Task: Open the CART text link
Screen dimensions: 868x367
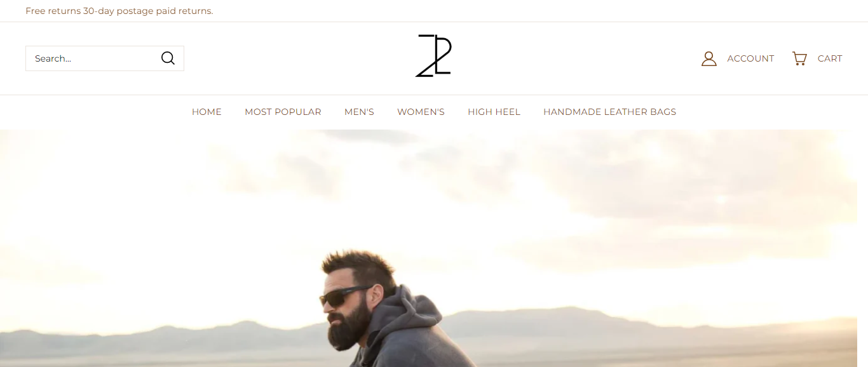Action: coord(830,58)
